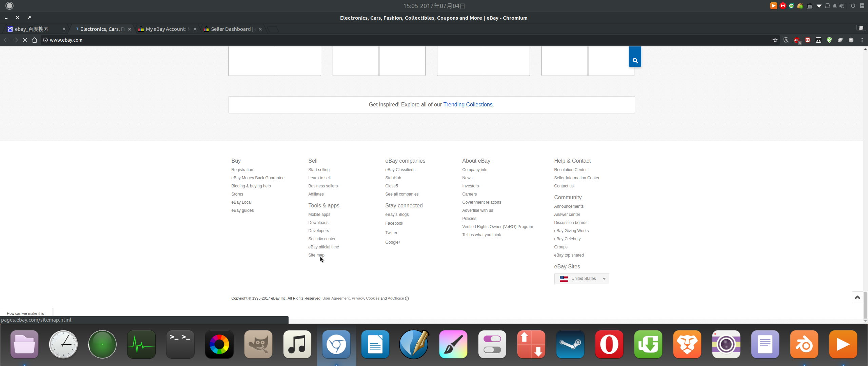Viewport: 868px width, 366px height.
Task: Open eBay Money Back Guarantee link
Action: [258, 178]
